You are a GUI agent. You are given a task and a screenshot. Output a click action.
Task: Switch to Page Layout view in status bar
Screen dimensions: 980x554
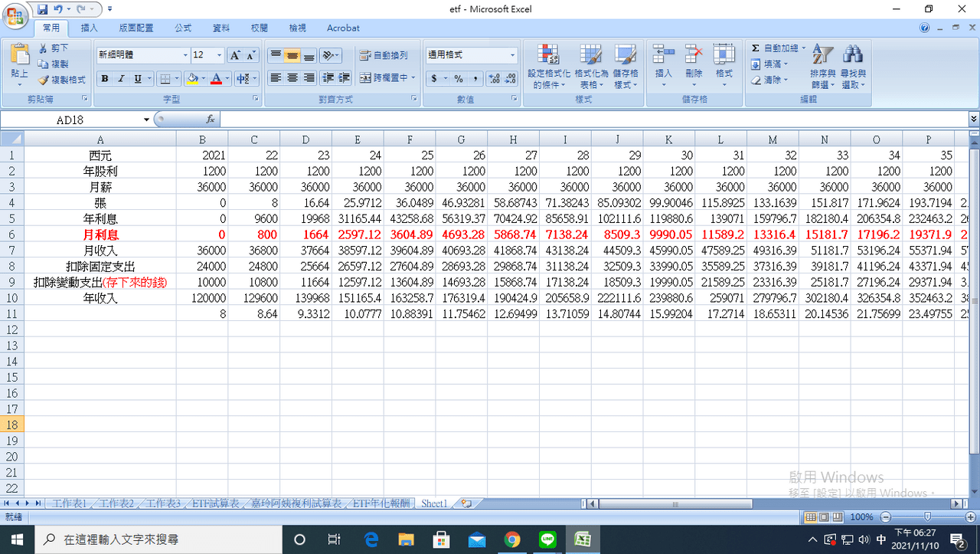pyautogui.click(x=825, y=517)
